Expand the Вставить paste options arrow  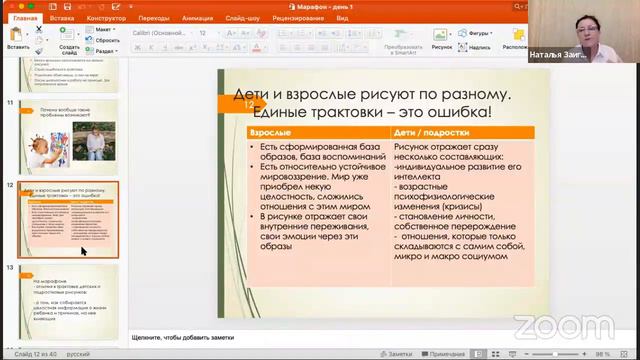tap(27, 35)
